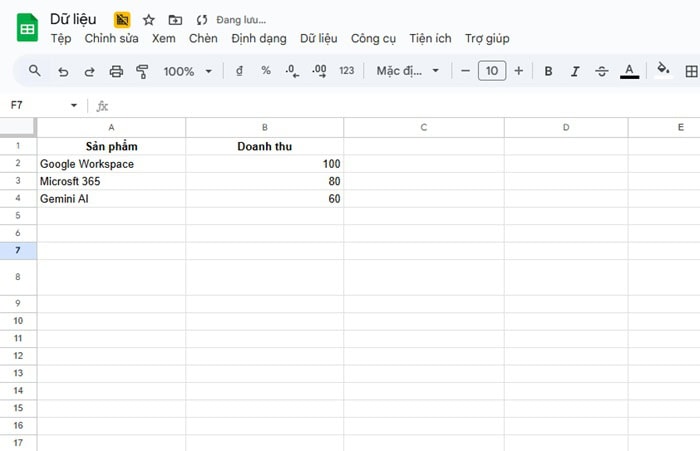Star the Dữ liệu document
This screenshot has width=700, height=451.
(149, 20)
